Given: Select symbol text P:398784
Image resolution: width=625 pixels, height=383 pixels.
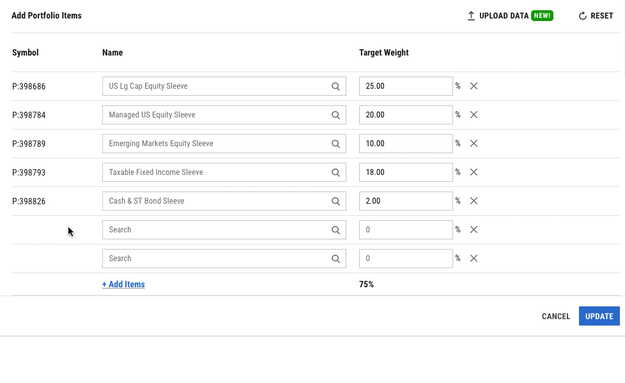Looking at the screenshot, I should coord(29,115).
